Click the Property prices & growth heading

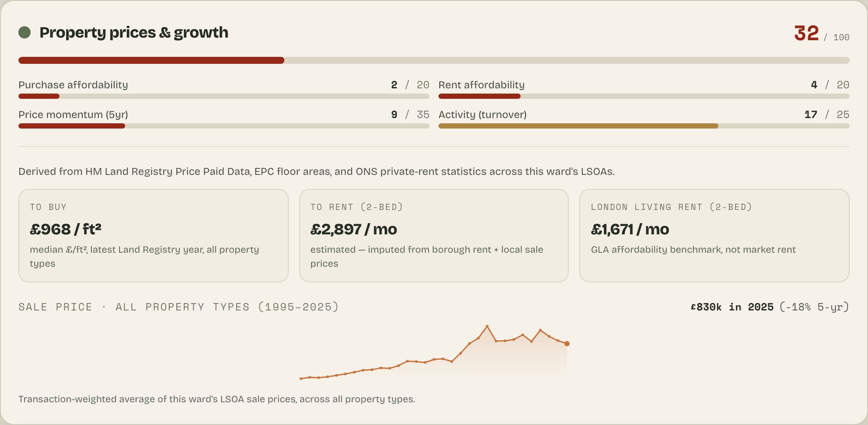(134, 32)
